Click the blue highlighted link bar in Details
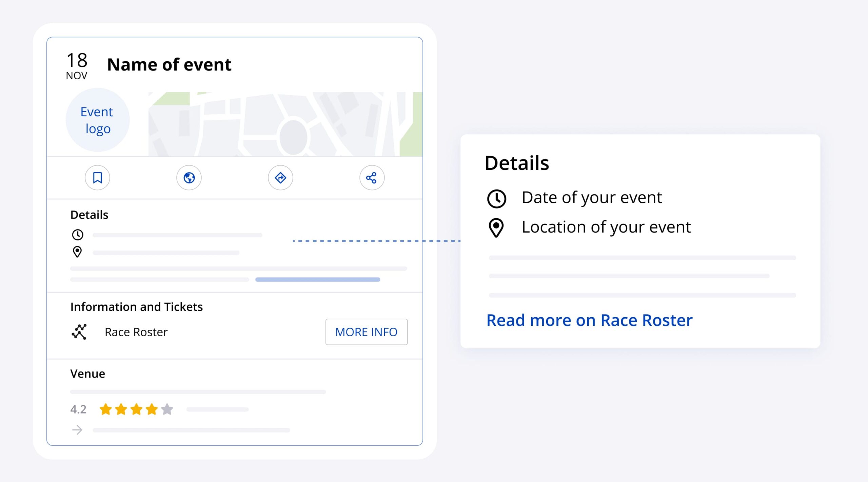Screen dimensions: 868x482 click(317, 280)
